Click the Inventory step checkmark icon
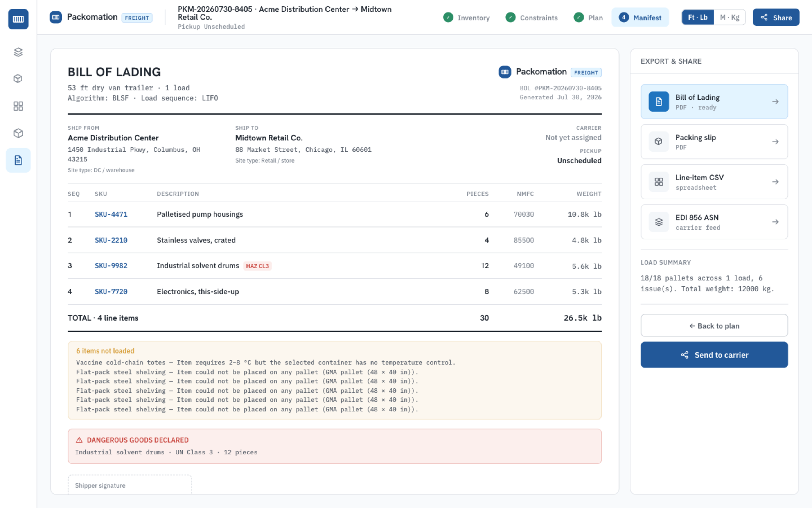The height and width of the screenshot is (508, 812). [448, 17]
